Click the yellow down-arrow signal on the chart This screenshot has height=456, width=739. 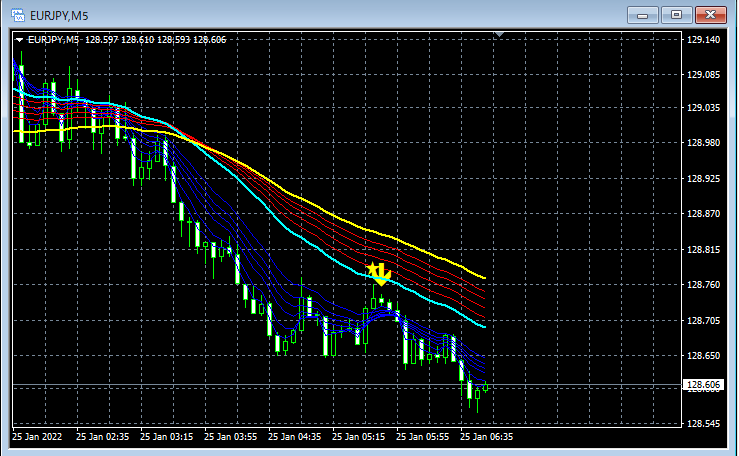pos(382,276)
